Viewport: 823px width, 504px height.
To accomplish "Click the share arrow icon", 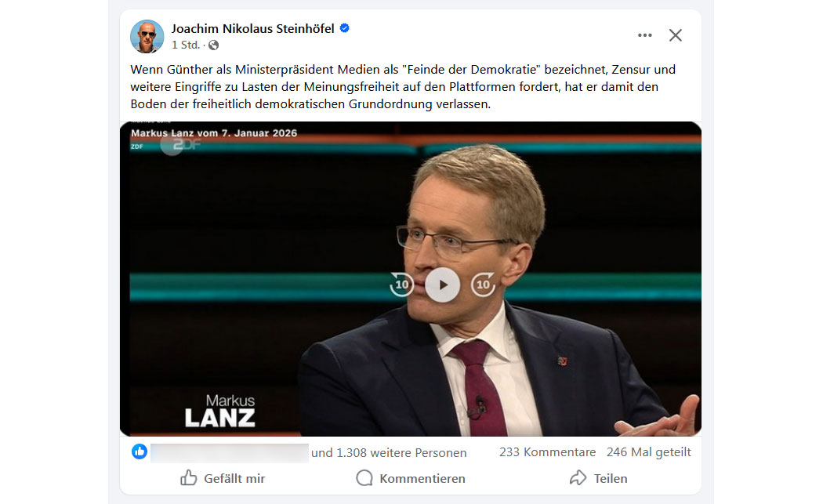I will pos(578,478).
